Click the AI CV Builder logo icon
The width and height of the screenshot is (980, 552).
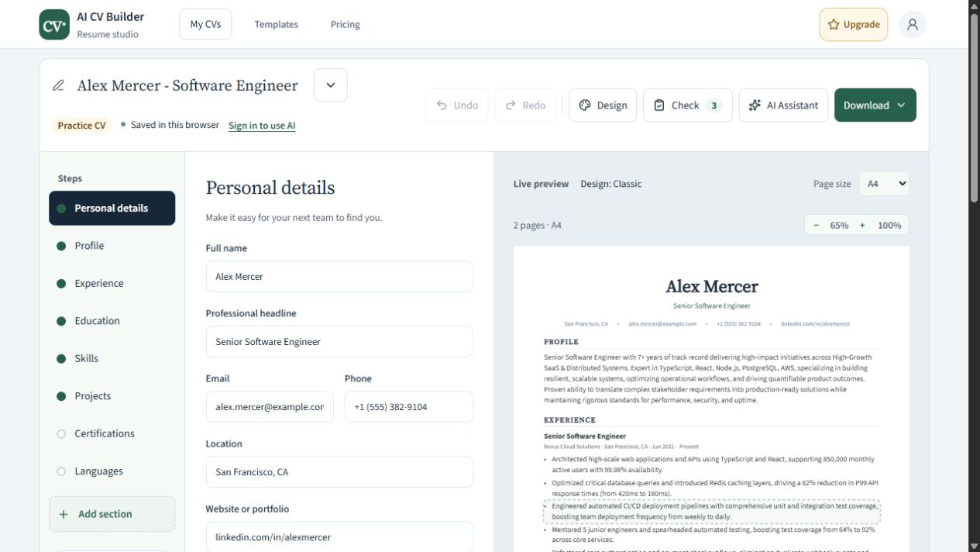(x=54, y=25)
